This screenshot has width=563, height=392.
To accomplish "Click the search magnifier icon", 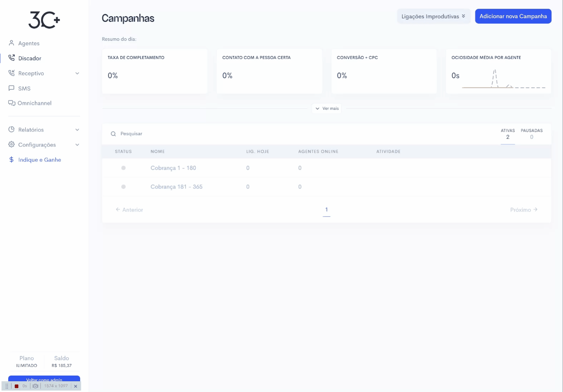I will click(x=113, y=134).
